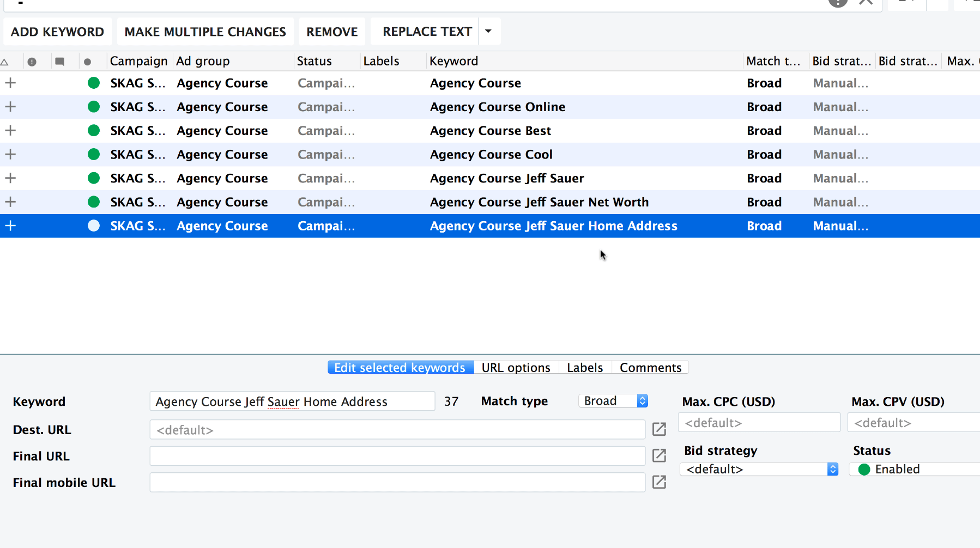Click the plus icon on Jeff Sauer Net Worth row
The height and width of the screenshot is (548, 980).
point(10,202)
